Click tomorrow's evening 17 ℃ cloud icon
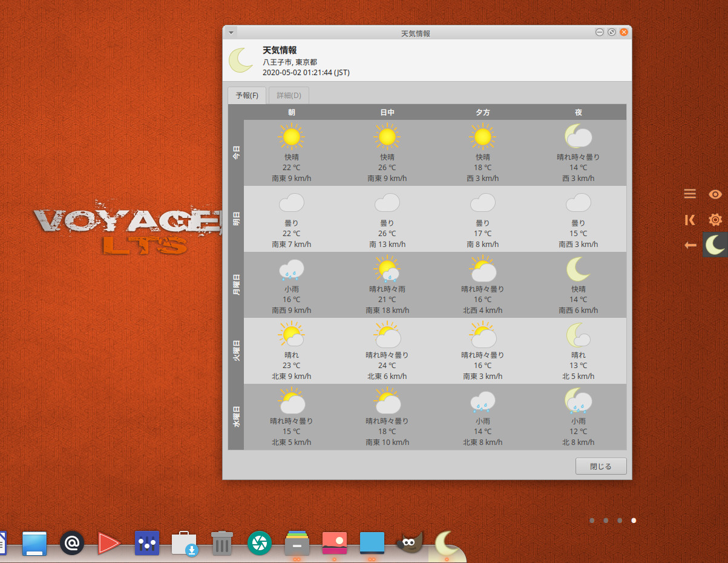The image size is (728, 563). coord(482,202)
